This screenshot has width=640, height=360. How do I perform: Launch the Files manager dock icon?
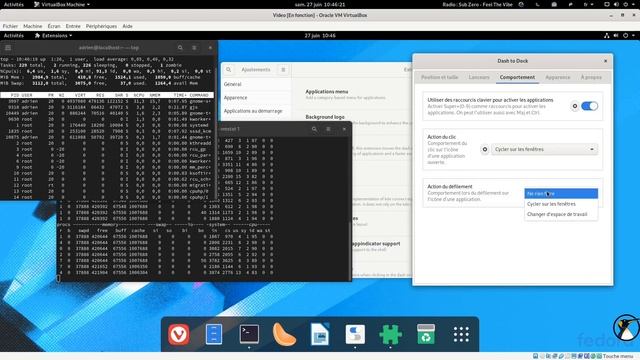tap(214, 334)
